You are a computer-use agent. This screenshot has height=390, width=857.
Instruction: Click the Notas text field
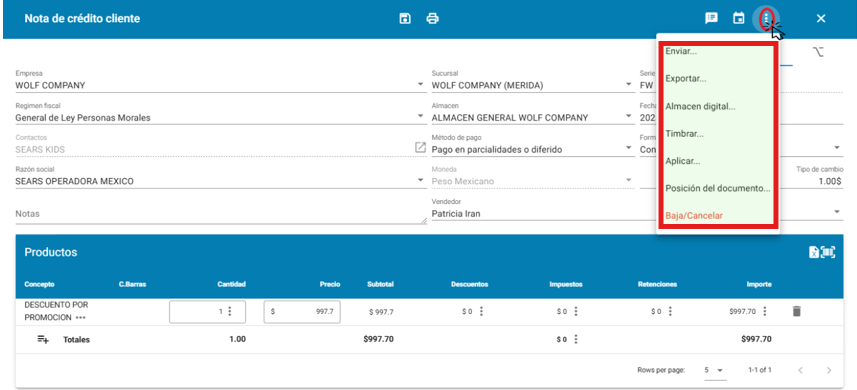(221, 214)
